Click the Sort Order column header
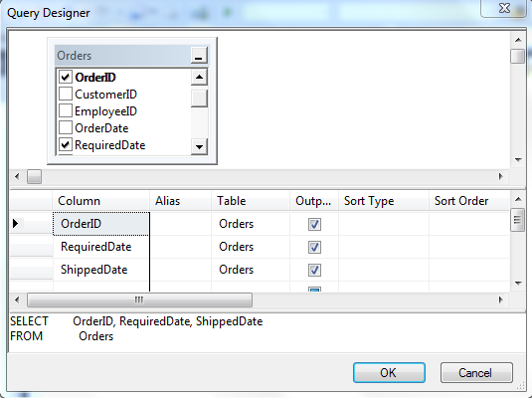Viewport: 532px width, 398px height. click(x=469, y=201)
